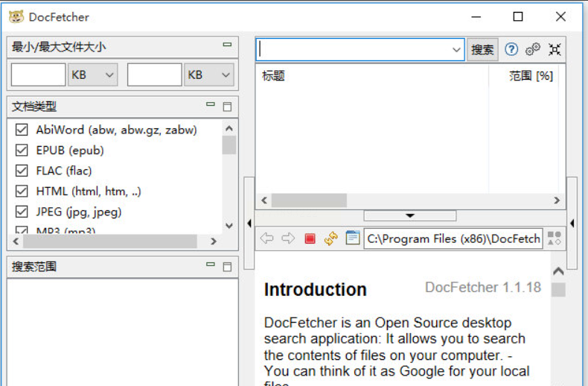Click the minimize-to-tray icon beside preferences
This screenshot has height=386, width=588.
(555, 49)
